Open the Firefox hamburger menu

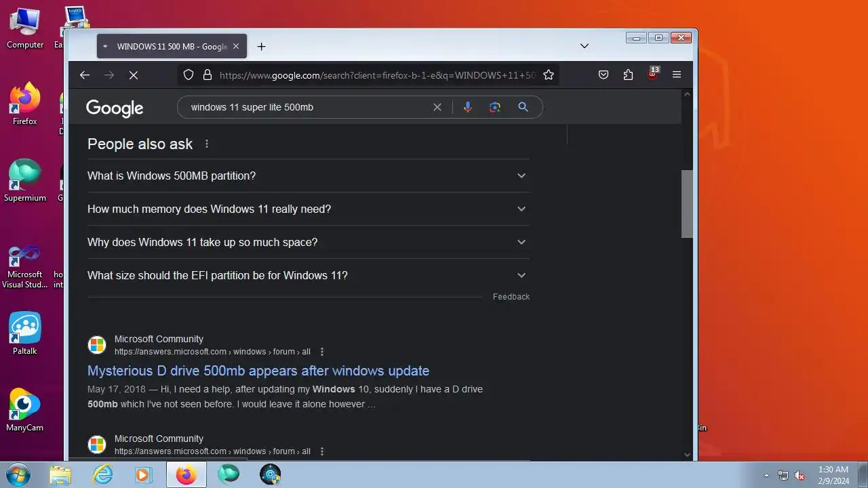(677, 75)
